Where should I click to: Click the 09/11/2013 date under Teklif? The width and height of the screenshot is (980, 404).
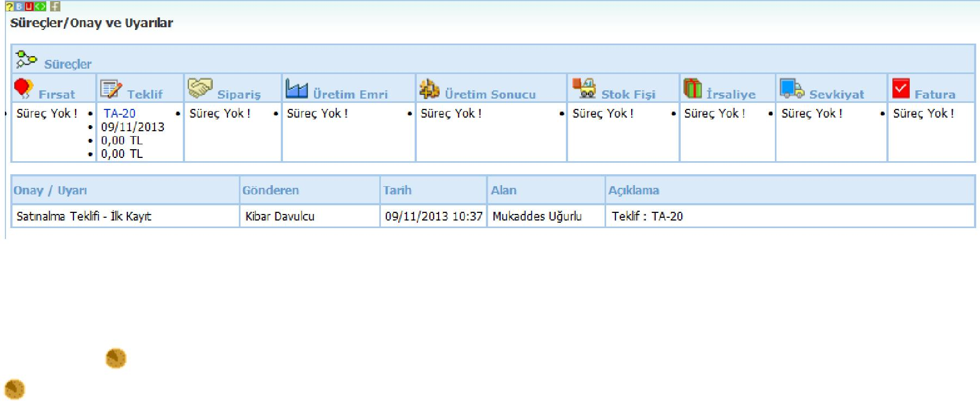132,127
